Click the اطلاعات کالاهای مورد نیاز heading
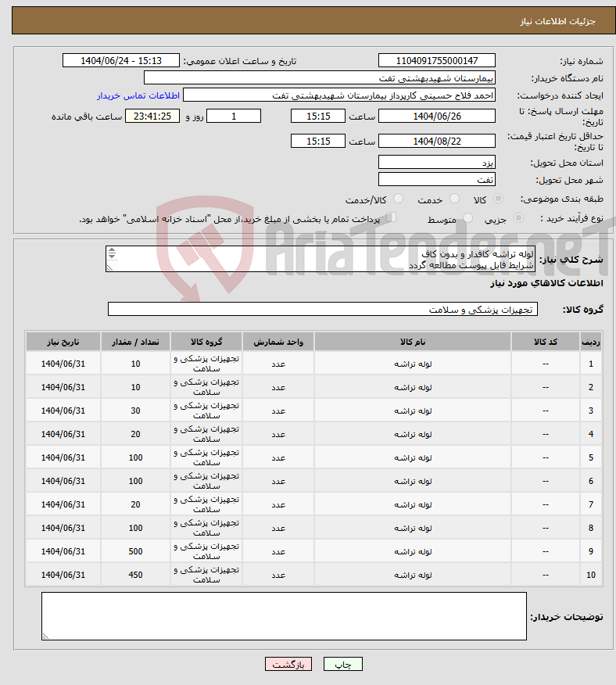Viewport: 616px width, 685px height. pyautogui.click(x=547, y=283)
